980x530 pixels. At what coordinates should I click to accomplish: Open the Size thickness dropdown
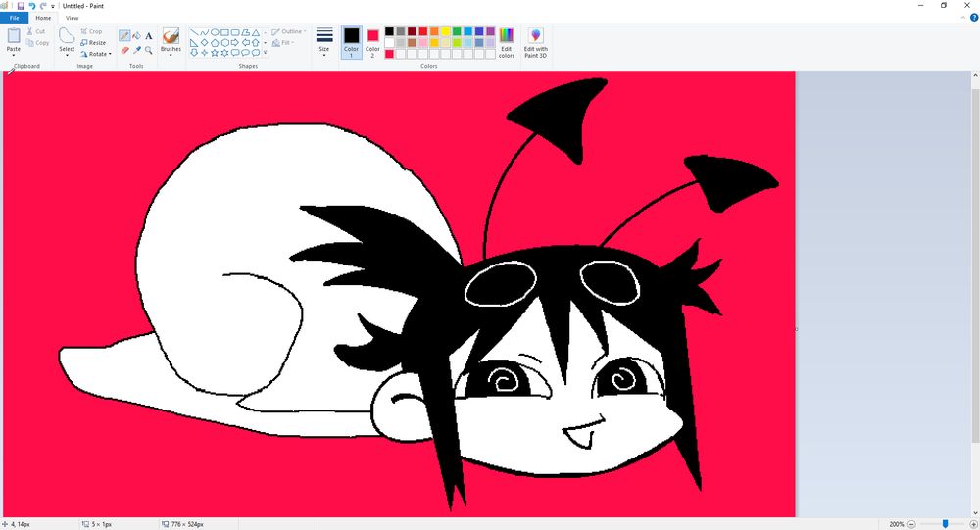pyautogui.click(x=323, y=42)
